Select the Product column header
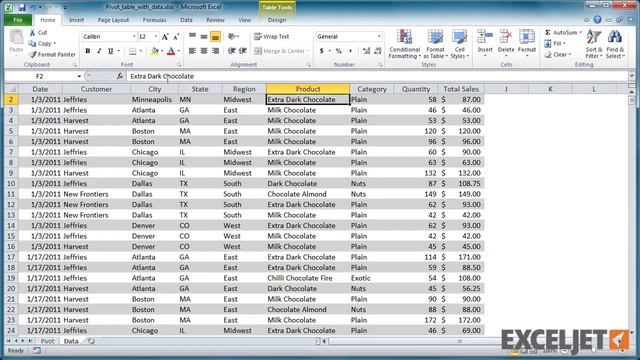 click(308, 89)
